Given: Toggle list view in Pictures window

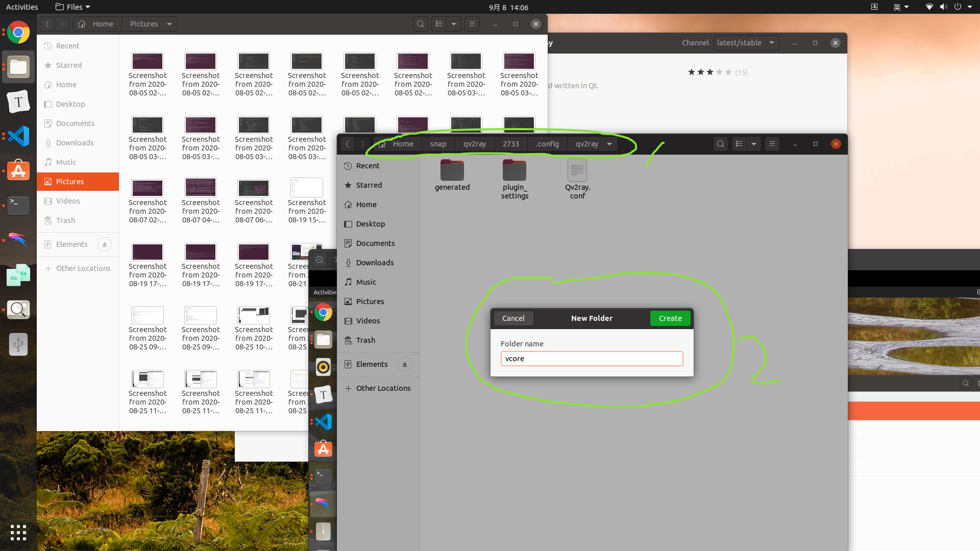Looking at the screenshot, I should [439, 24].
